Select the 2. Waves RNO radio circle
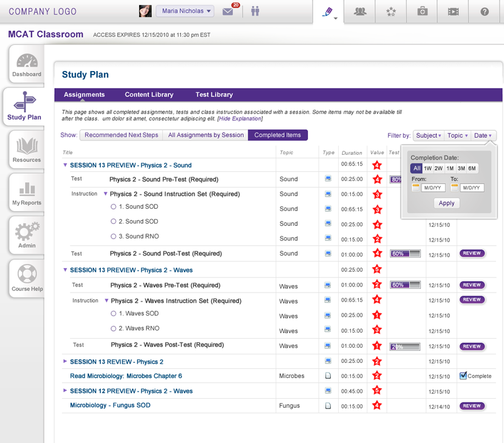Screen dimensions: 504x443 (x=113, y=328)
